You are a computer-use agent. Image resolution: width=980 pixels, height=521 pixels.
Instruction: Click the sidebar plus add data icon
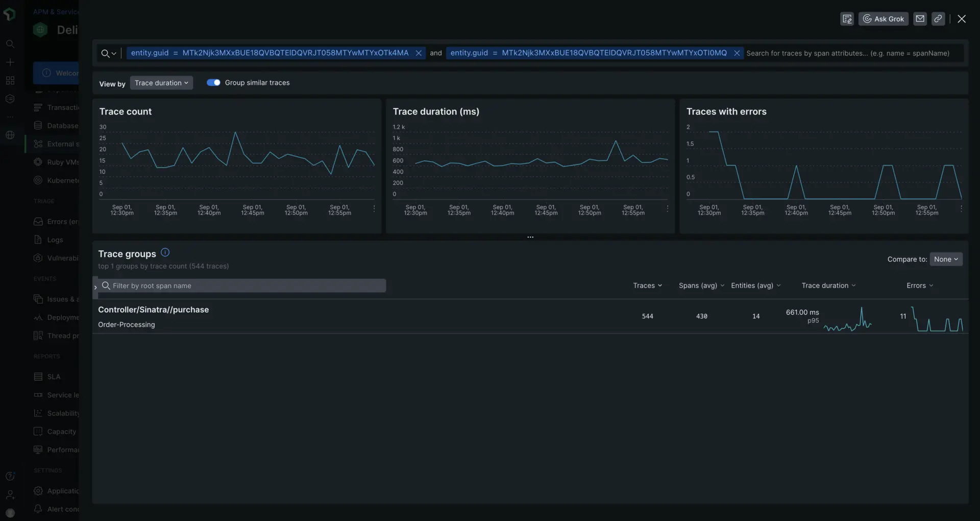[x=10, y=62]
